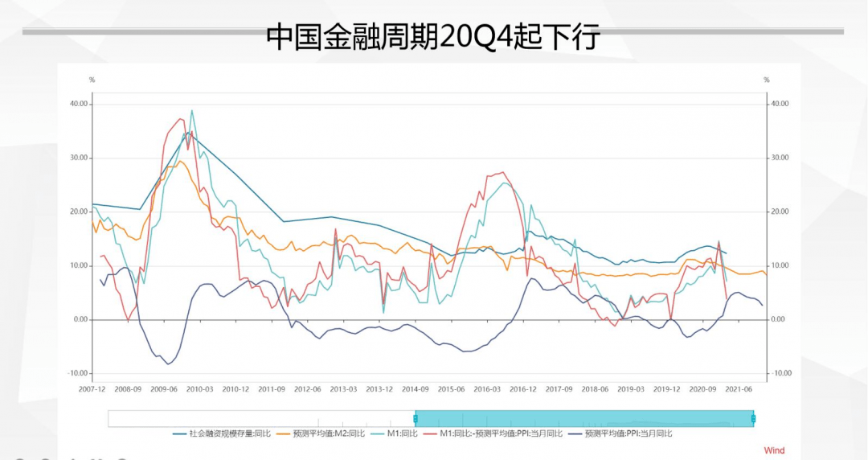
Task: Grab the left handle of range slider
Action: point(416,419)
